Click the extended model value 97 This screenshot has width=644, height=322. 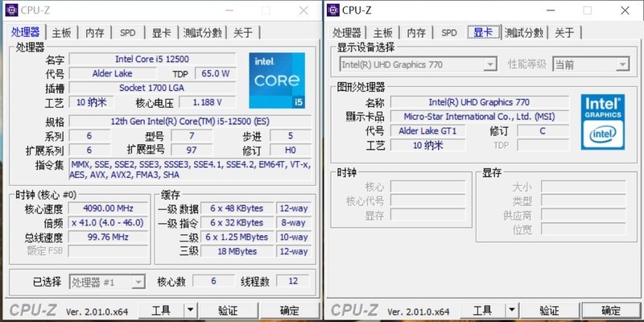[192, 151]
